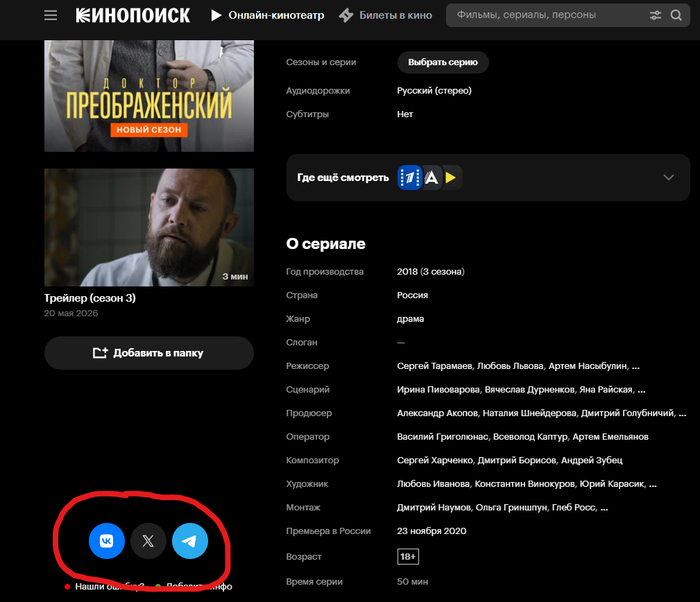
Task: Open producer Дмитрий Голубничий
Action: (627, 413)
